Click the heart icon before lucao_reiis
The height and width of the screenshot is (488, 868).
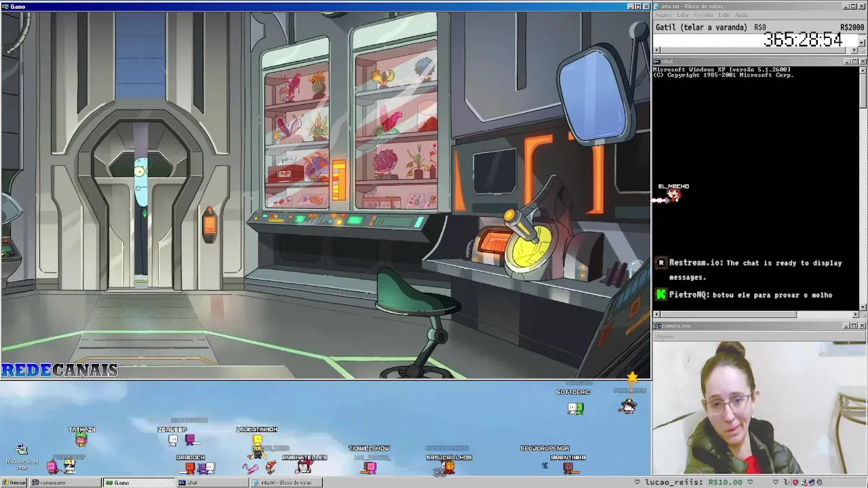pos(637,483)
